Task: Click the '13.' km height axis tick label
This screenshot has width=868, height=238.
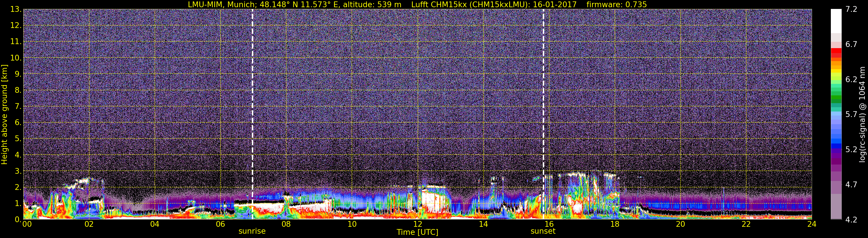Action: pos(16,9)
